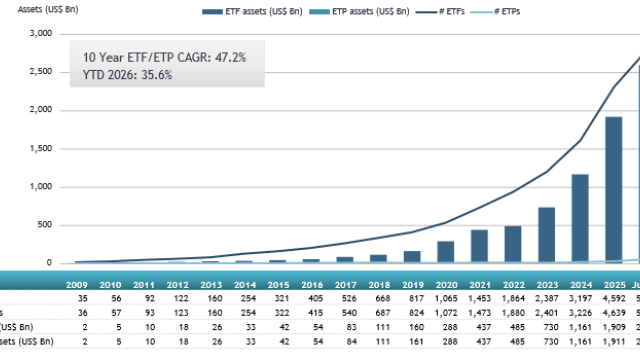Screen dimensions: 640x360
Task: Click the 2022 ETF assets bar
Action: click(513, 244)
